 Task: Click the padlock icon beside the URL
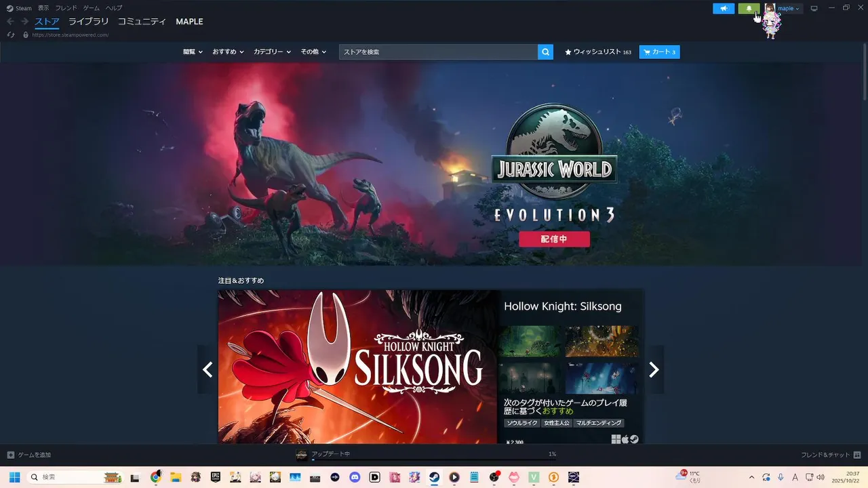coord(26,35)
